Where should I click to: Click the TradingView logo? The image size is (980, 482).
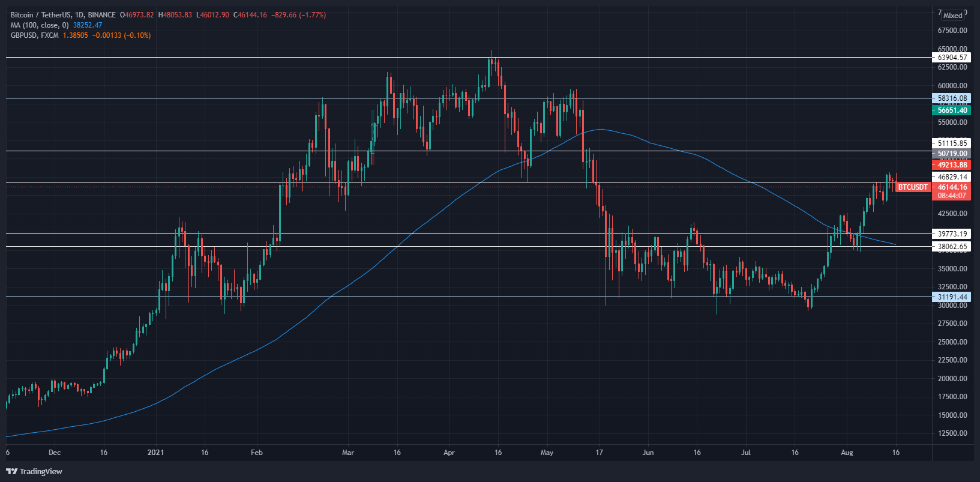pyautogui.click(x=34, y=471)
